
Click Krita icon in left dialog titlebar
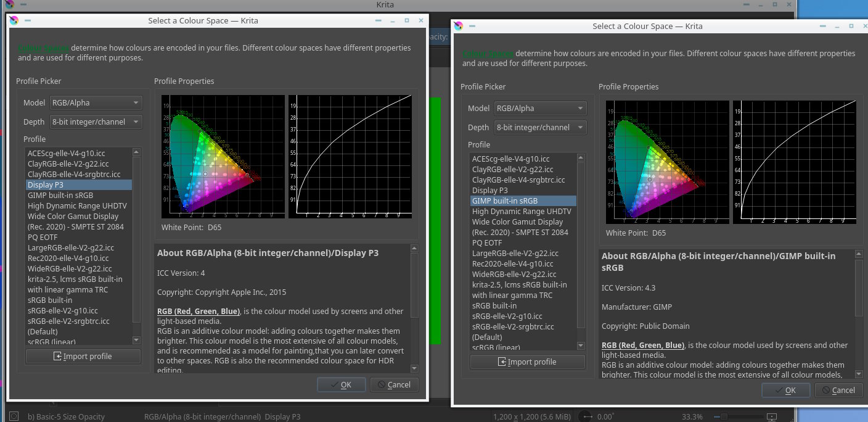(x=14, y=20)
